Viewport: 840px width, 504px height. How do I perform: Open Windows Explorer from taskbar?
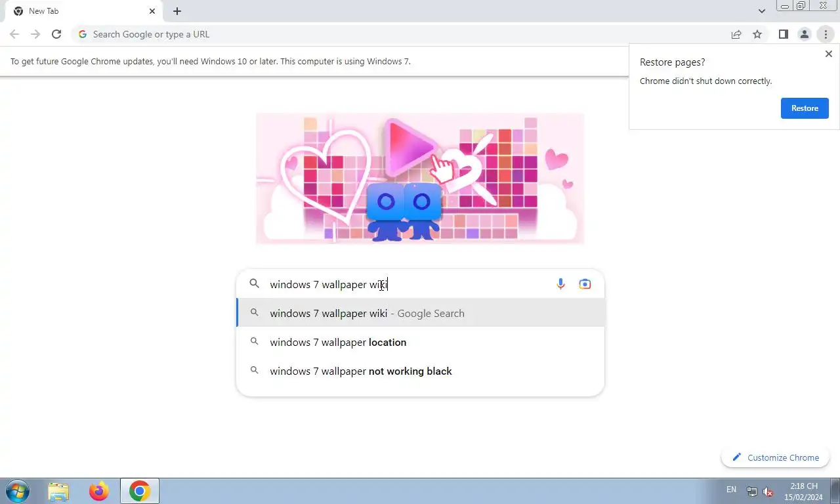point(58,491)
